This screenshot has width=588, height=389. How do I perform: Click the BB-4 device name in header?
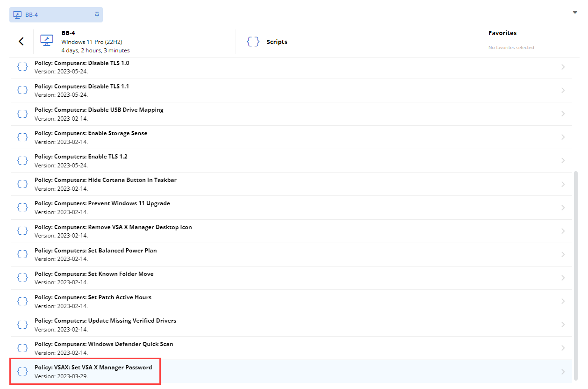coord(68,33)
